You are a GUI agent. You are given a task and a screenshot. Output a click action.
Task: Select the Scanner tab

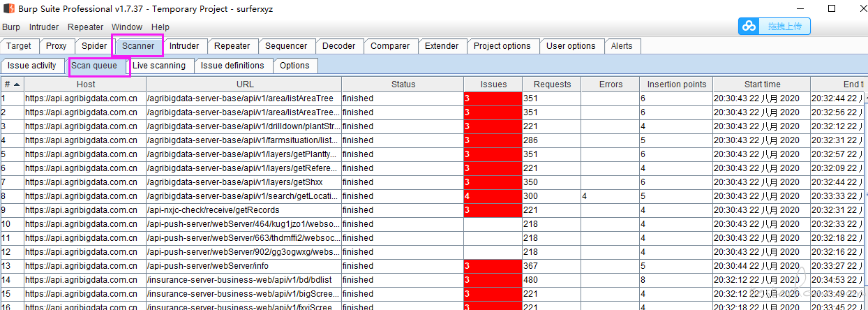(x=138, y=46)
